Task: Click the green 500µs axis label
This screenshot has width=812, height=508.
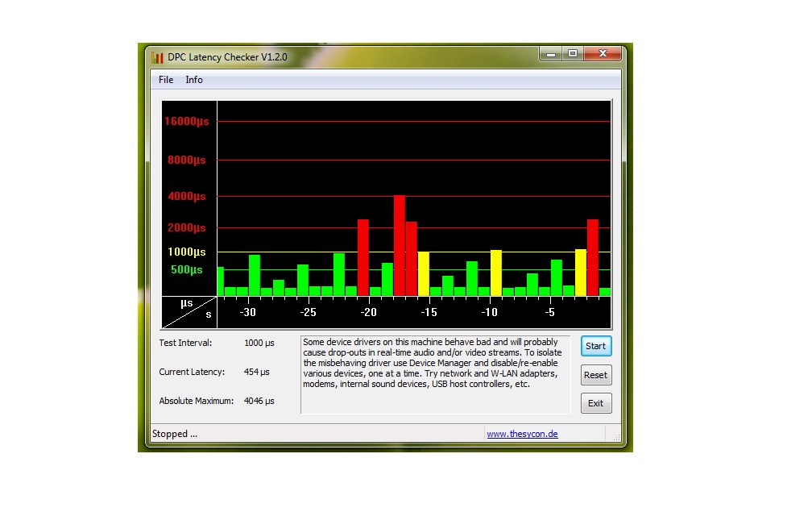Action: (186, 269)
